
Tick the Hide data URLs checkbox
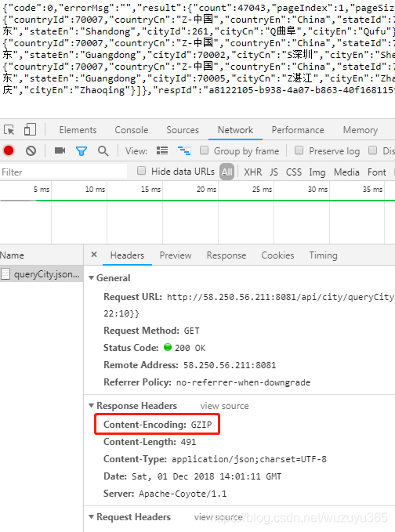click(142, 171)
